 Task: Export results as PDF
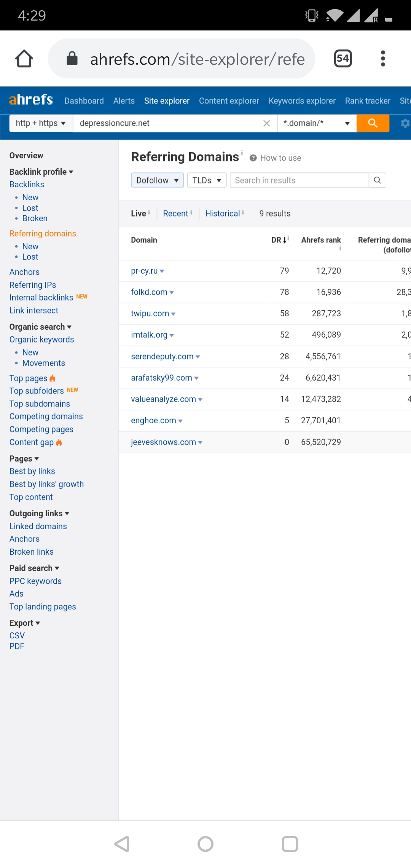tap(17, 646)
